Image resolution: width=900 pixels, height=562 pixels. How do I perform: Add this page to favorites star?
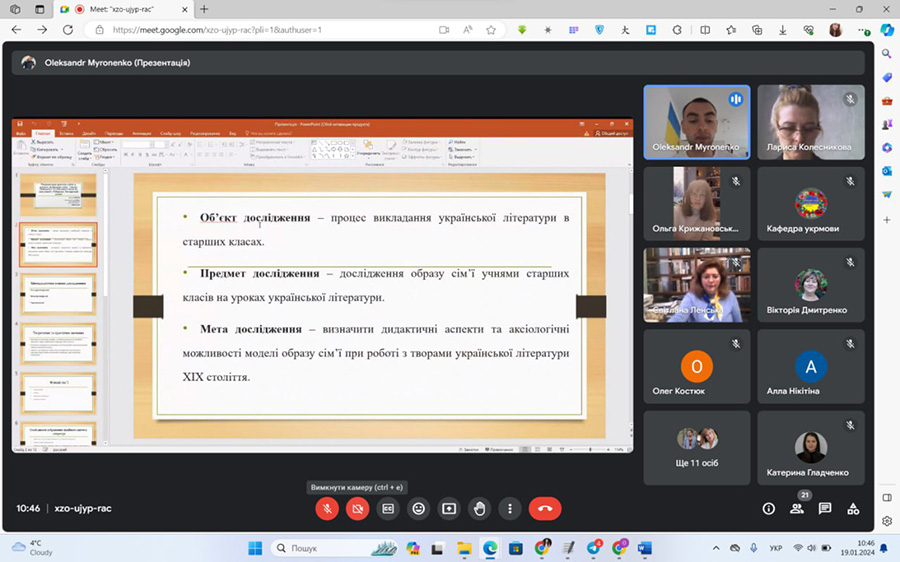(x=491, y=30)
